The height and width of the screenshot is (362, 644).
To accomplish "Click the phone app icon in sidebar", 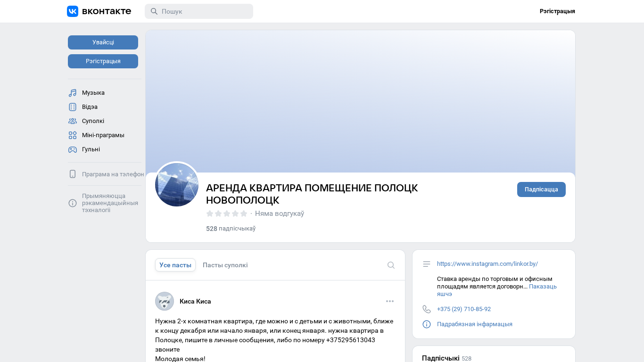I will [x=73, y=174].
